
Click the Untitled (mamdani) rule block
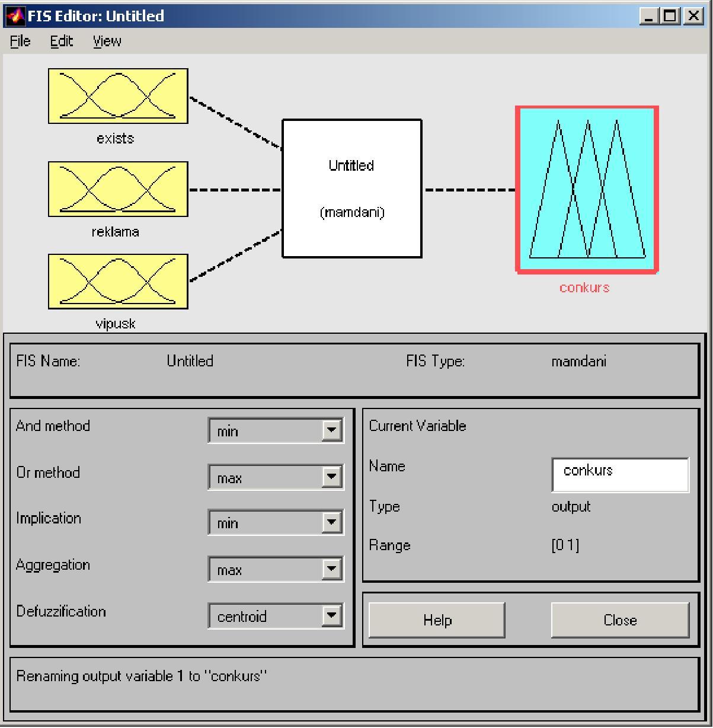[351, 189]
